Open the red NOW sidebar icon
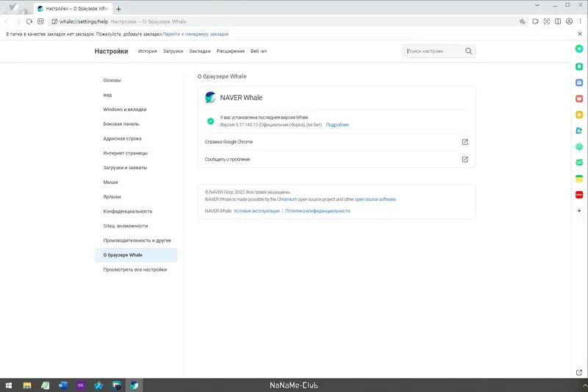This screenshot has width=588, height=392. click(x=579, y=195)
